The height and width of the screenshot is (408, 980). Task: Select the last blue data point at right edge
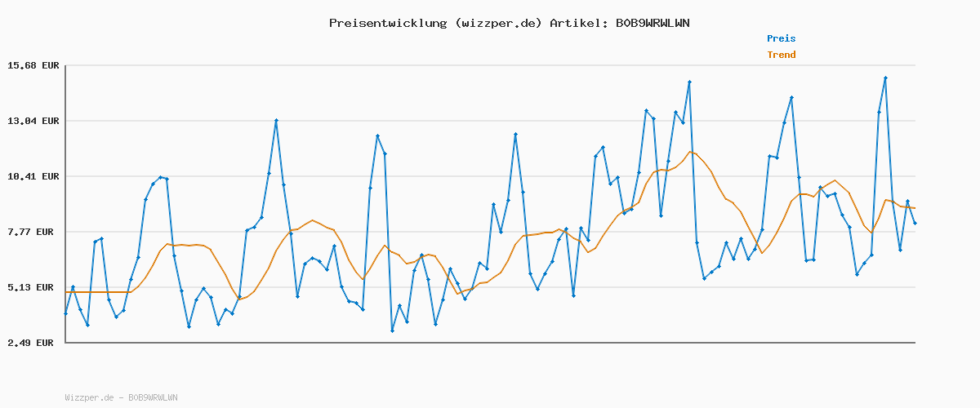tap(915, 223)
